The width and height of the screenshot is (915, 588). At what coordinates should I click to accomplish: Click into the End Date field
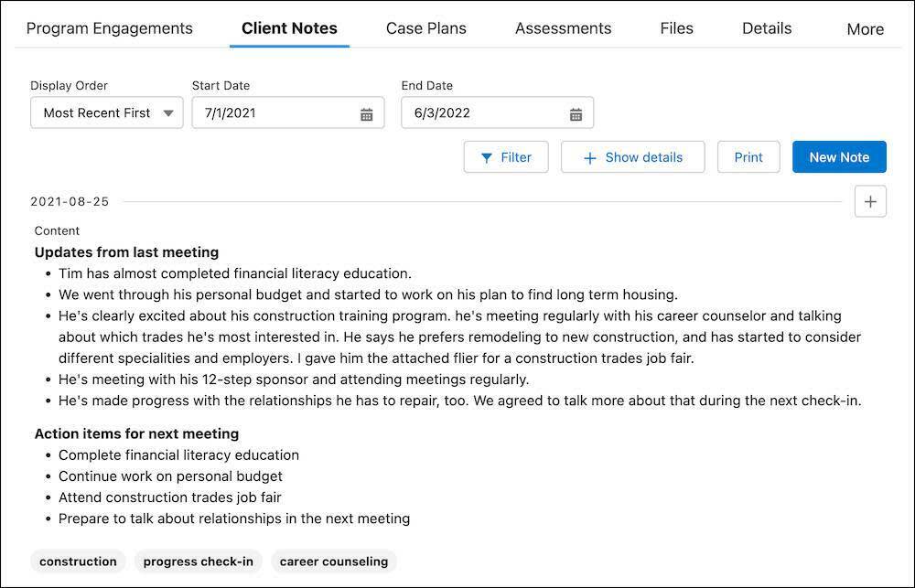pos(485,113)
